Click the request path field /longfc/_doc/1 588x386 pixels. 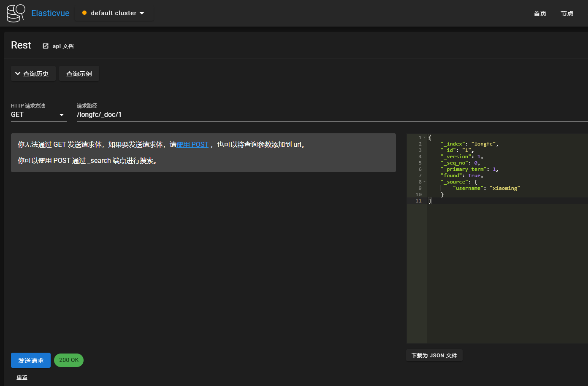pos(332,115)
